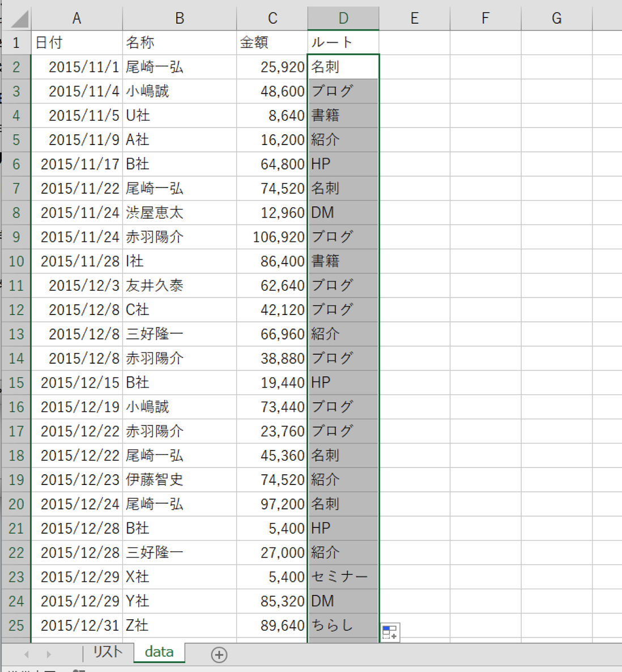Image resolution: width=622 pixels, height=672 pixels.
Task: Click amount cell 48,600
Action: click(272, 91)
